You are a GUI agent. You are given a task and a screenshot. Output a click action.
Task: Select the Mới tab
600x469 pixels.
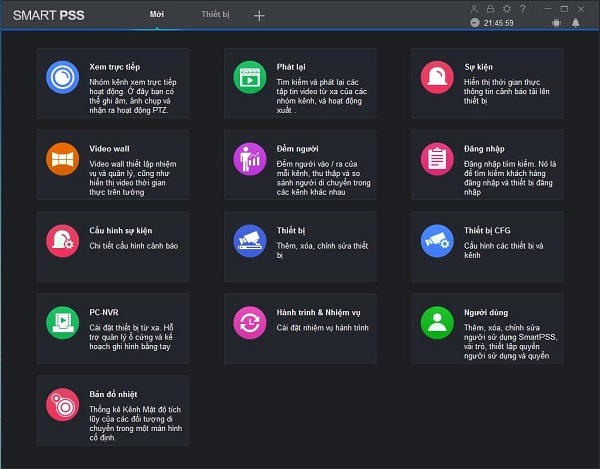point(157,15)
